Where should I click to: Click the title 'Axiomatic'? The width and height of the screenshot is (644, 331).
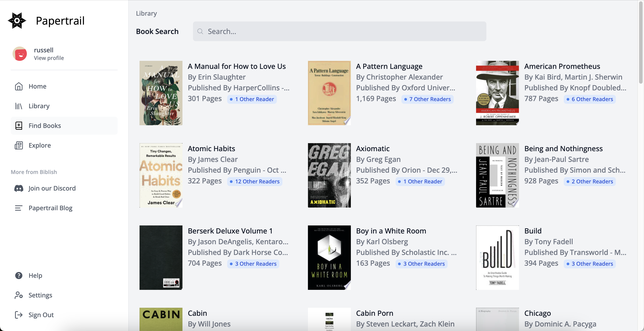pos(373,149)
